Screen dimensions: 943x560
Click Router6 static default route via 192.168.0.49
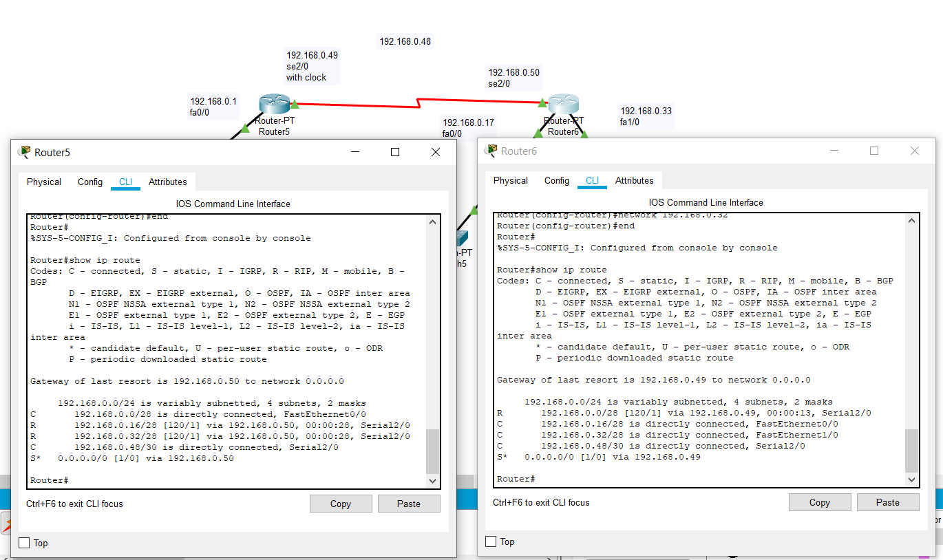(599, 457)
